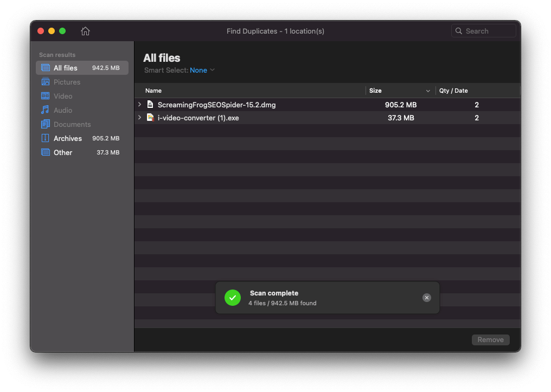Click the Find Duplicates window title
Screen dimensions: 551x392
pyautogui.click(x=275, y=31)
